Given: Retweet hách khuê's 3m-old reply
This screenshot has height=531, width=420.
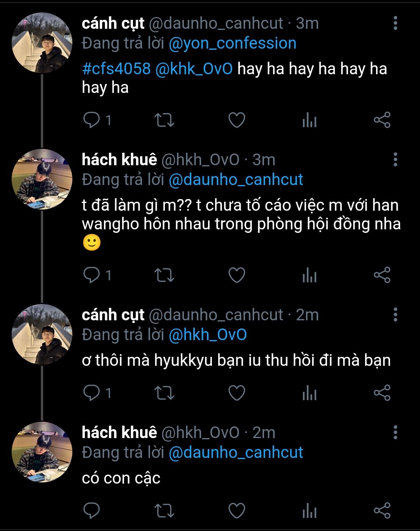Looking at the screenshot, I should coord(164,275).
